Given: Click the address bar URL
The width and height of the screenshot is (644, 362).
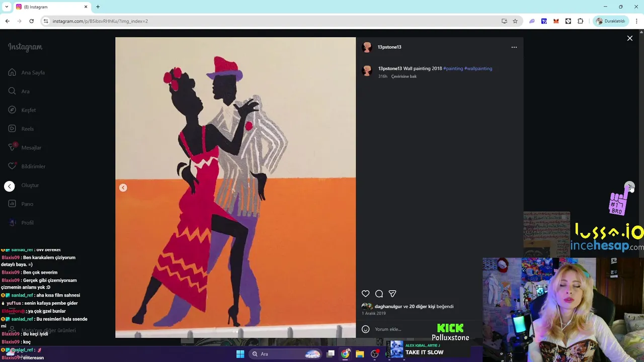Looking at the screenshot, I should [100, 21].
